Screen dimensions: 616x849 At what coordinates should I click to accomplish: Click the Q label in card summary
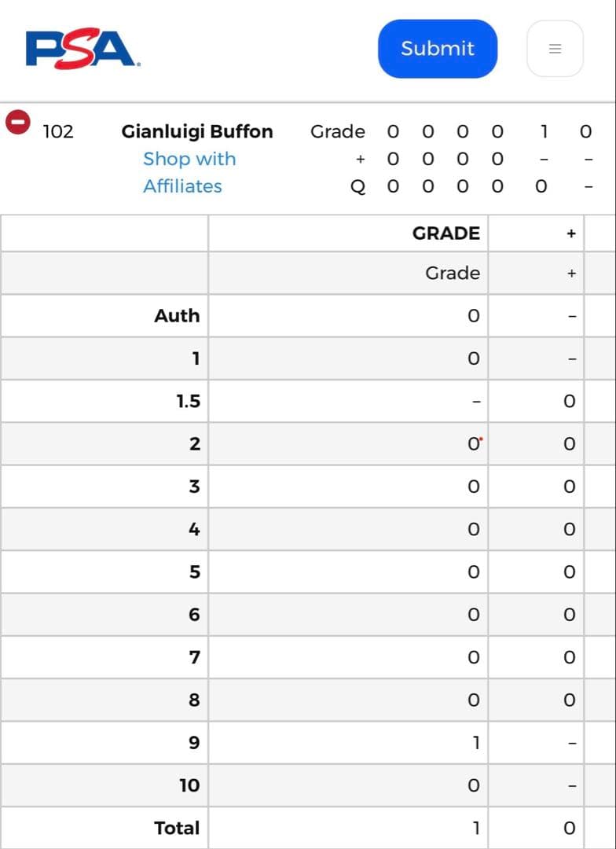pos(357,187)
